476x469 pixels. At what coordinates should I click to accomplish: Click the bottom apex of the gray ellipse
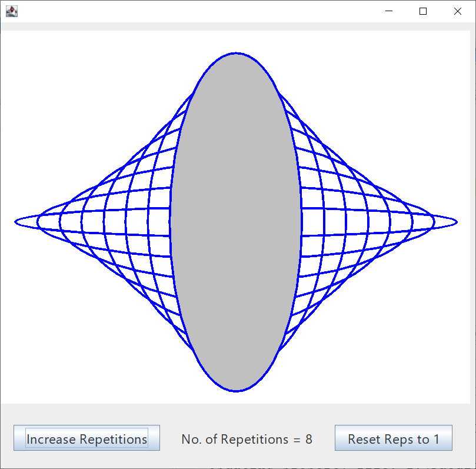(x=236, y=390)
